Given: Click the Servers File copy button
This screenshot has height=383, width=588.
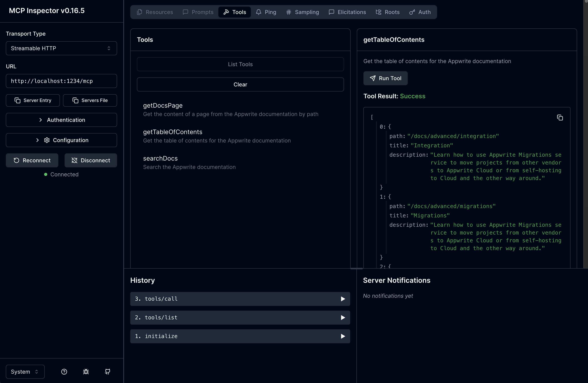Looking at the screenshot, I should (90, 100).
